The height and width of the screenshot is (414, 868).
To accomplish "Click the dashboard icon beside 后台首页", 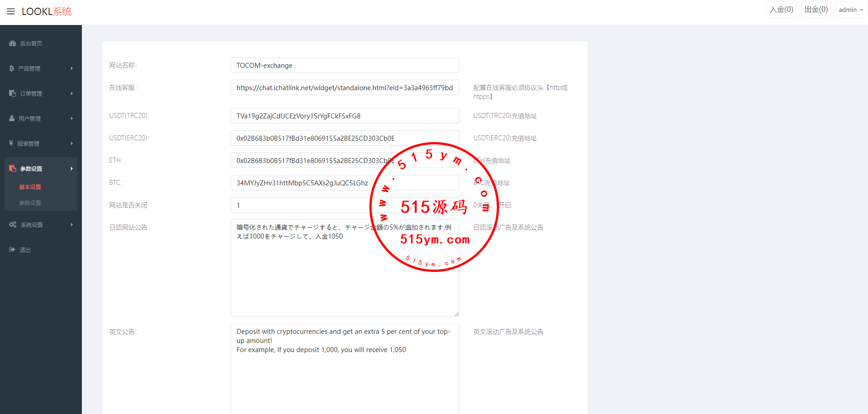I will click(13, 44).
